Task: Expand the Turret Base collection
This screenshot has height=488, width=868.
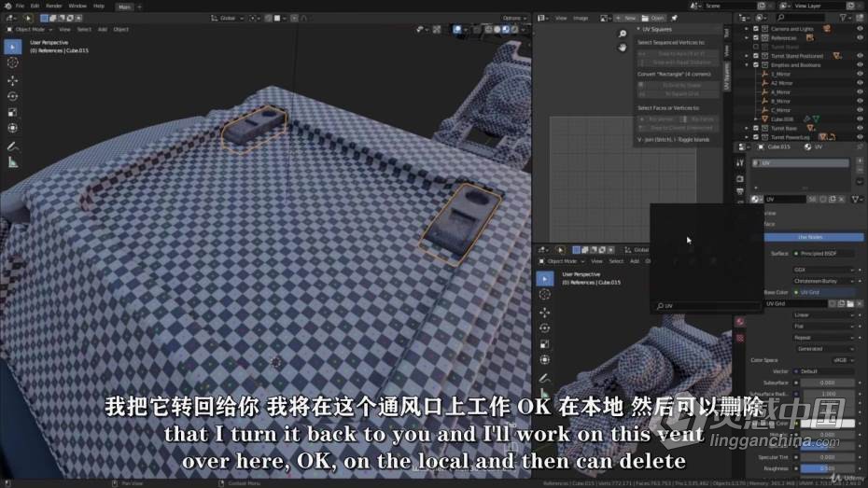Action: (x=747, y=129)
